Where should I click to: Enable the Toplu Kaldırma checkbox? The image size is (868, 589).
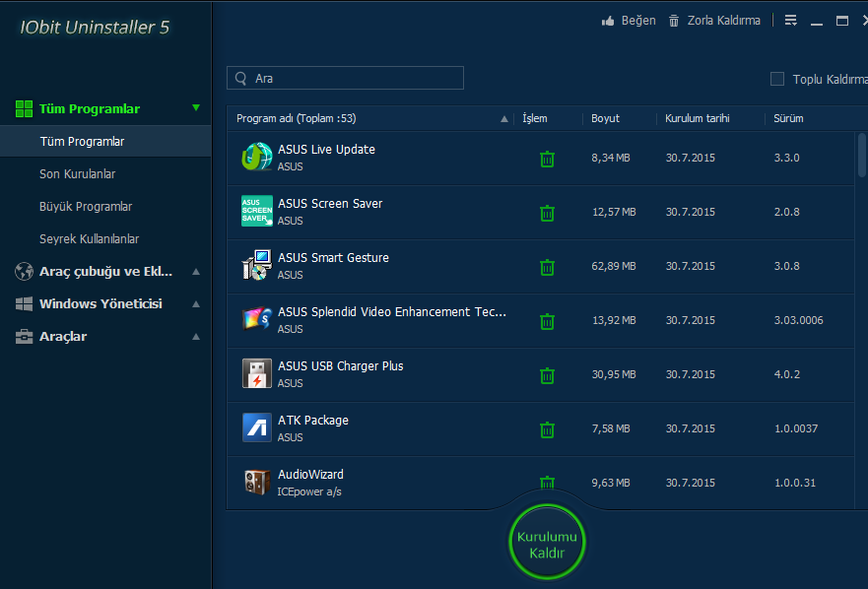[777, 79]
